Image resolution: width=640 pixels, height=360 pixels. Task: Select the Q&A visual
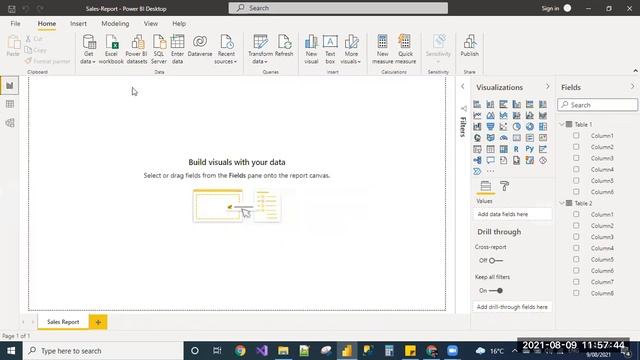pyautogui.click(x=490, y=160)
